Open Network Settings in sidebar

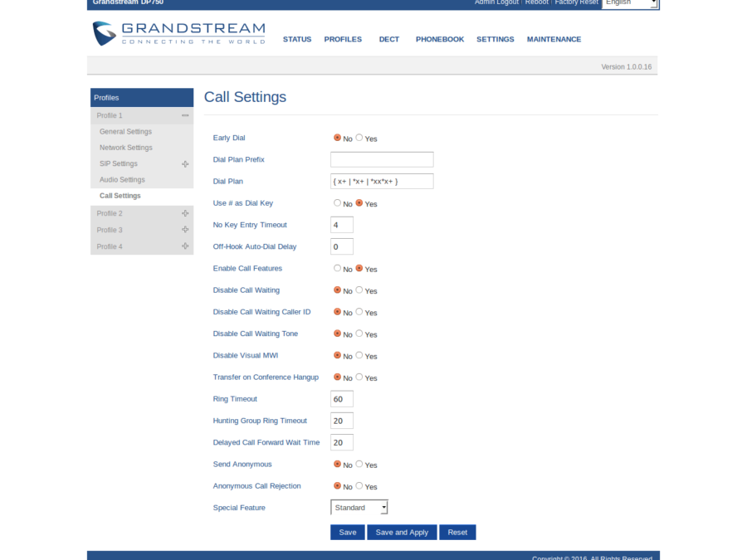point(126,148)
